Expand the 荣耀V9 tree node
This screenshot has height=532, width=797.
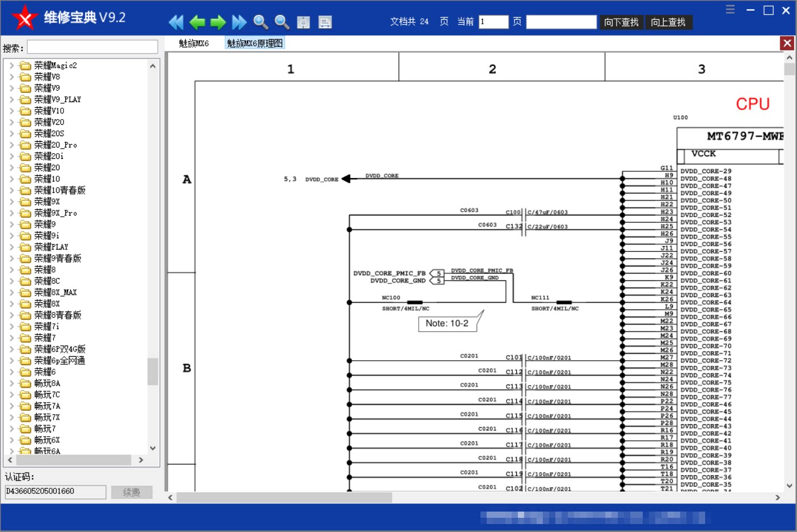pyautogui.click(x=11, y=88)
